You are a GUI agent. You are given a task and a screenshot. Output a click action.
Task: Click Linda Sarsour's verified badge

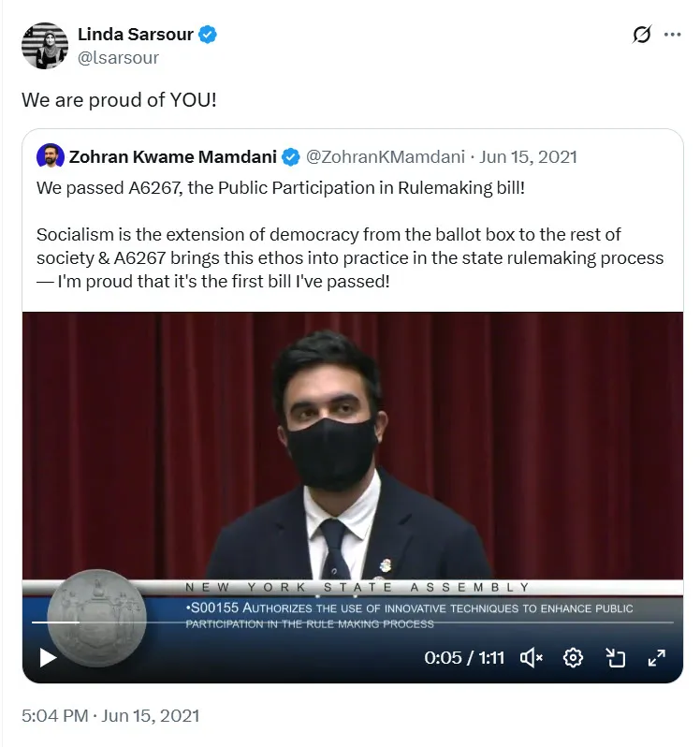pyautogui.click(x=209, y=36)
